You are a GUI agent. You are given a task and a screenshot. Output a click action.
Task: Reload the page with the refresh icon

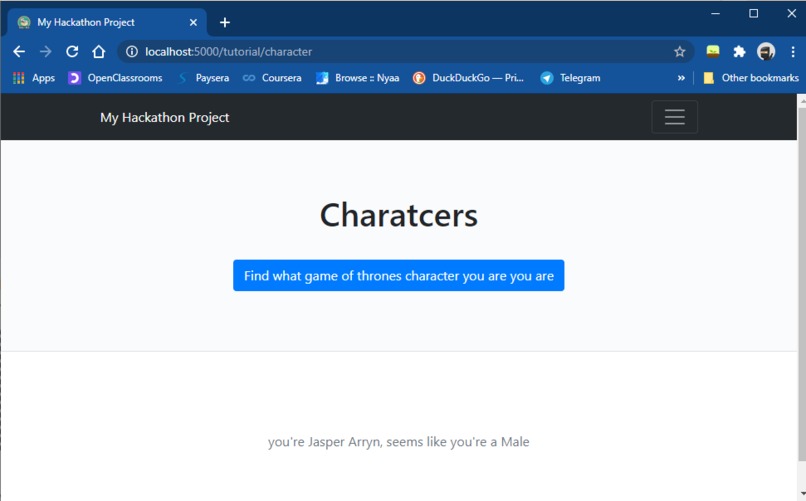click(x=72, y=51)
